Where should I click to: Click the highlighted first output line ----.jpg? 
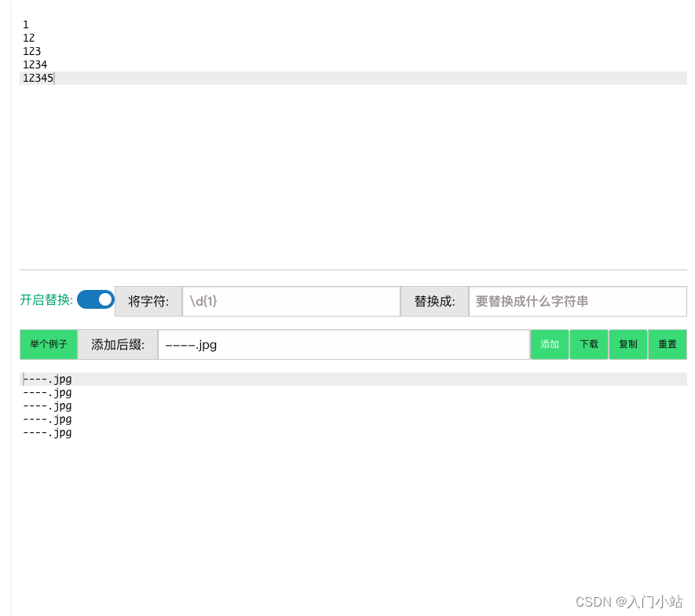pyautogui.click(x=353, y=379)
